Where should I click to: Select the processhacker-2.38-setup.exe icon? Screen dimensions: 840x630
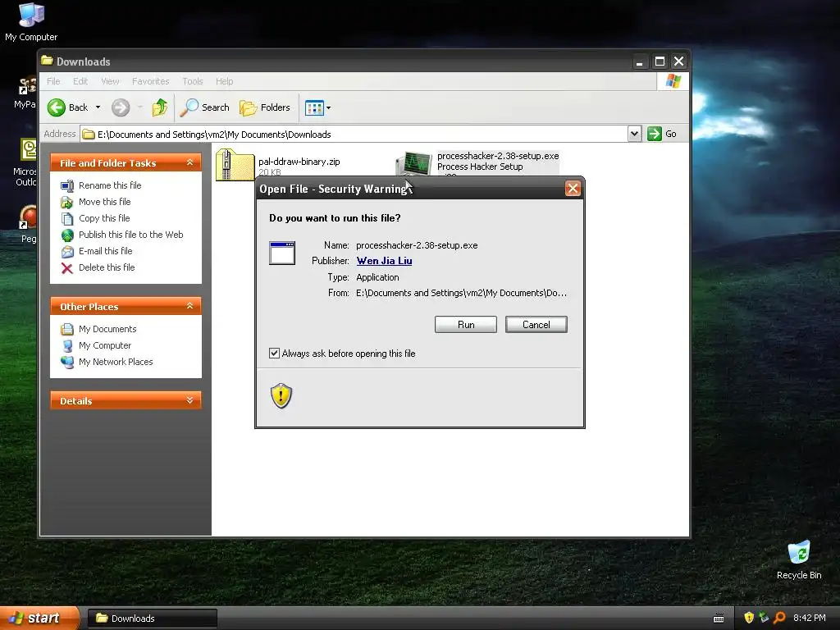[x=413, y=164]
